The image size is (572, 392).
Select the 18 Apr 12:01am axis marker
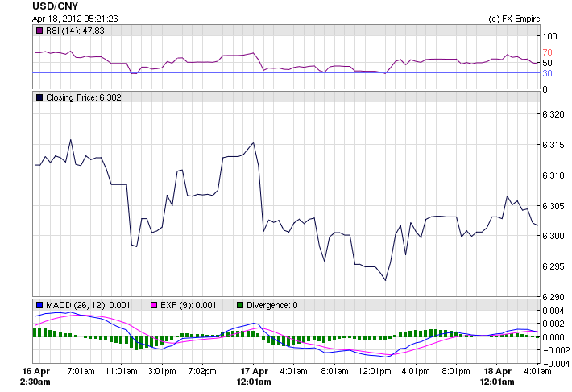[497, 377]
